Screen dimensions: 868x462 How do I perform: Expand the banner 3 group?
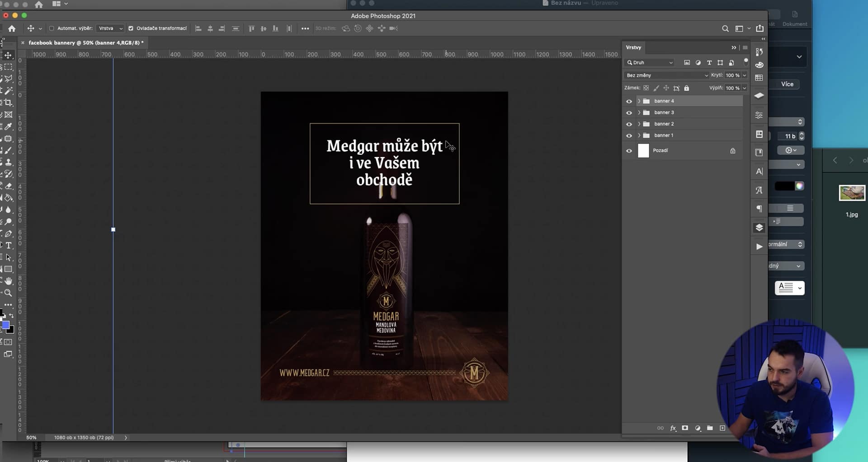coord(639,112)
